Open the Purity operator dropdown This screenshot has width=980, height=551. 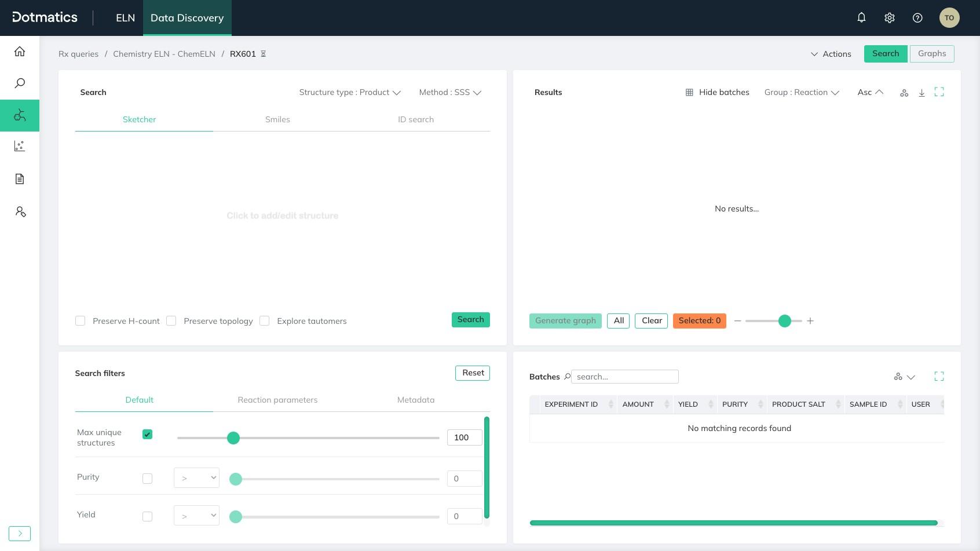click(196, 478)
